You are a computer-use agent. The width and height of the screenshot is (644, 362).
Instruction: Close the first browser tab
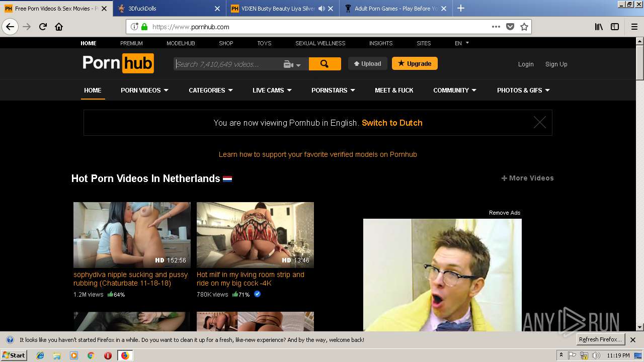tap(104, 9)
